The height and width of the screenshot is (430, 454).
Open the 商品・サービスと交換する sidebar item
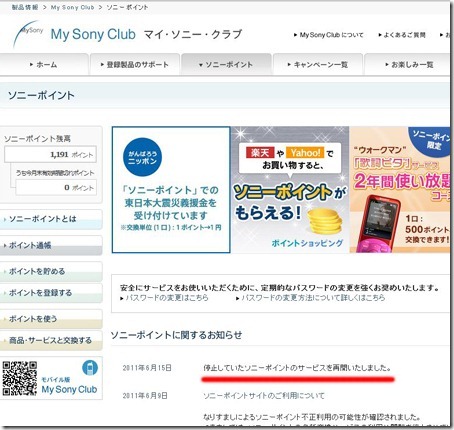(51, 340)
